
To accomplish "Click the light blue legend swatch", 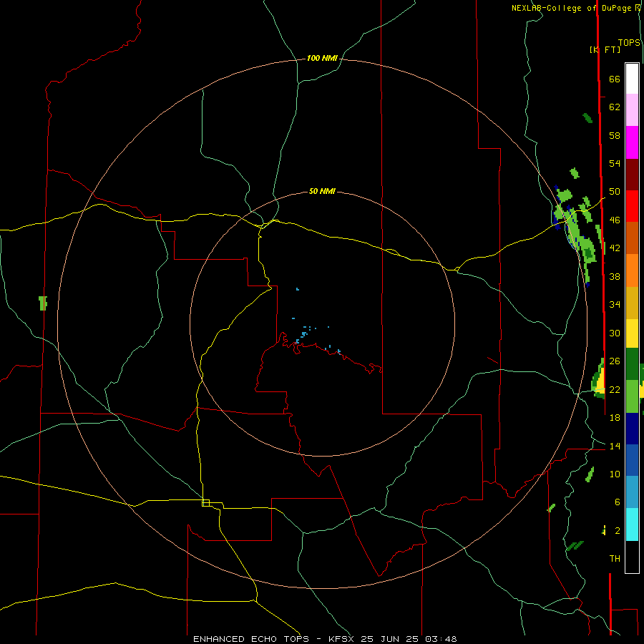I will pyautogui.click(x=632, y=492).
